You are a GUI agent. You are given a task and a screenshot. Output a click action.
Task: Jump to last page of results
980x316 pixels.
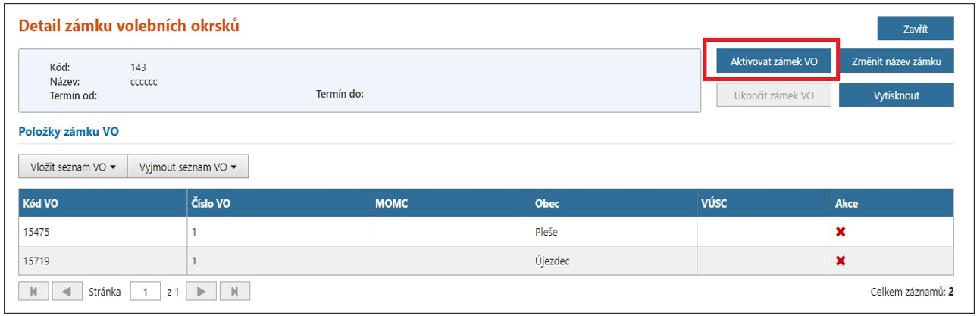click(x=235, y=292)
